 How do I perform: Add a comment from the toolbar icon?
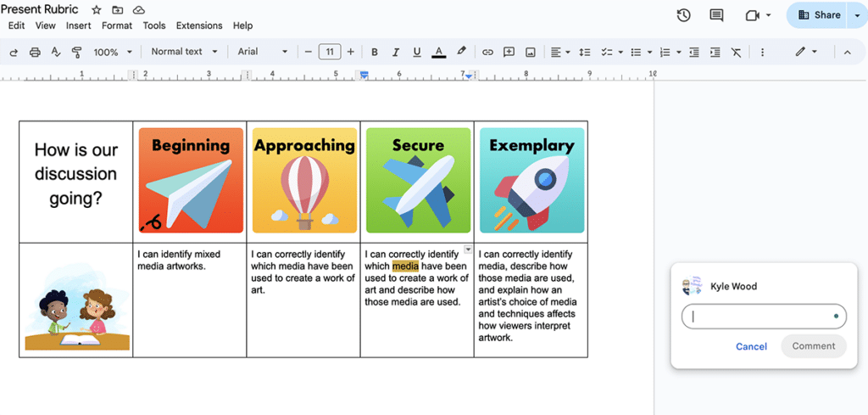[509, 52]
